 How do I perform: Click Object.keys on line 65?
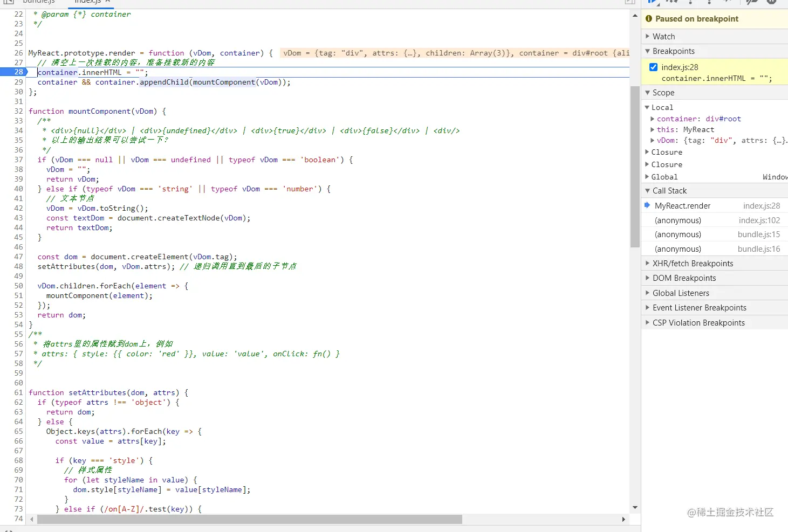click(x=71, y=431)
